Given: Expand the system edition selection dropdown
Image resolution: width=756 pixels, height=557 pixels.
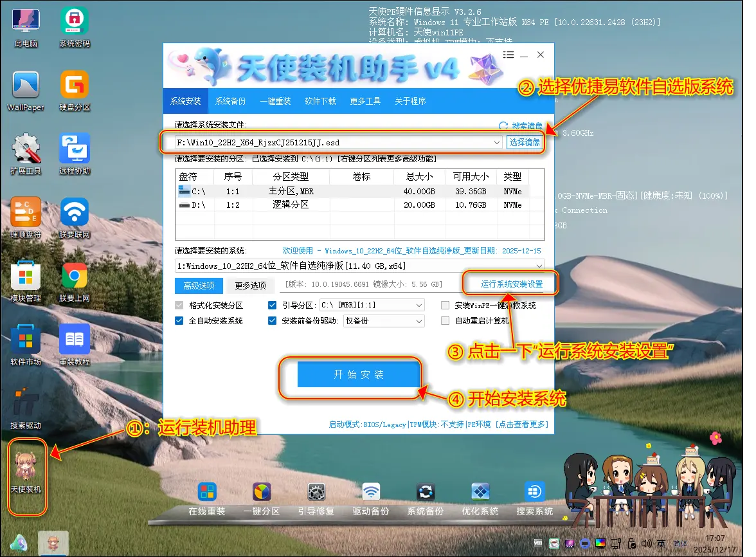Looking at the screenshot, I should [x=539, y=266].
